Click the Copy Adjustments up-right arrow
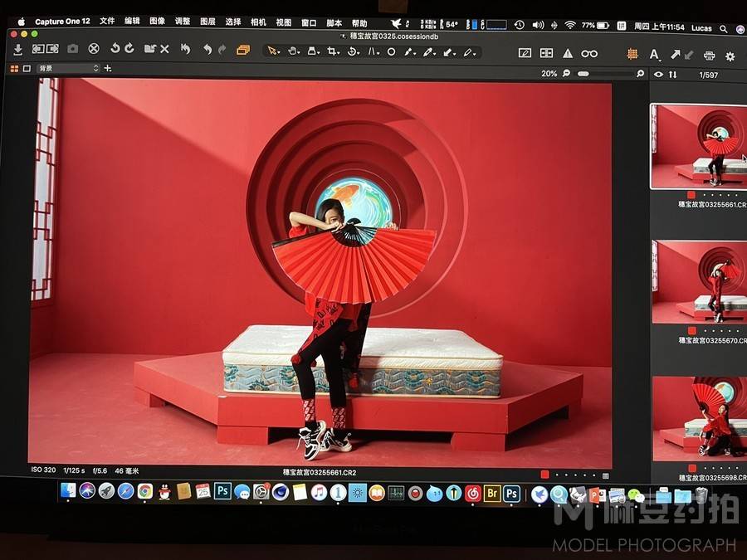Screen dimensions: 747x560 (x=676, y=55)
